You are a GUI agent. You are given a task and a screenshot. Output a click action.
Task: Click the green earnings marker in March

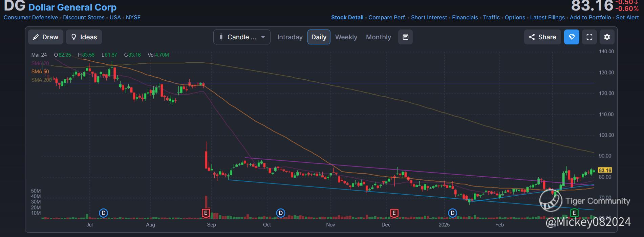click(574, 213)
